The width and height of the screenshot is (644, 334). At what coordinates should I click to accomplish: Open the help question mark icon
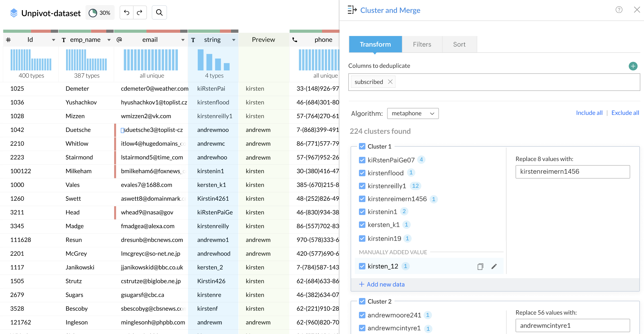click(619, 10)
